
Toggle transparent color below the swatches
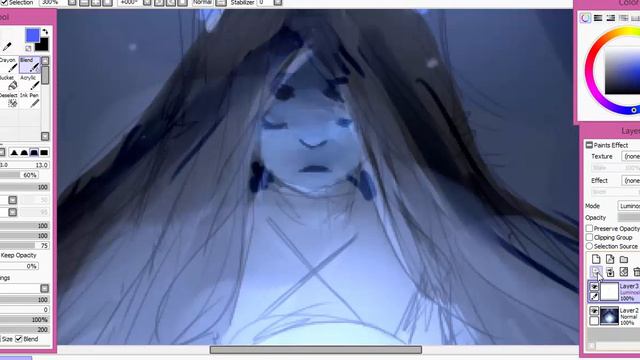click(28, 48)
